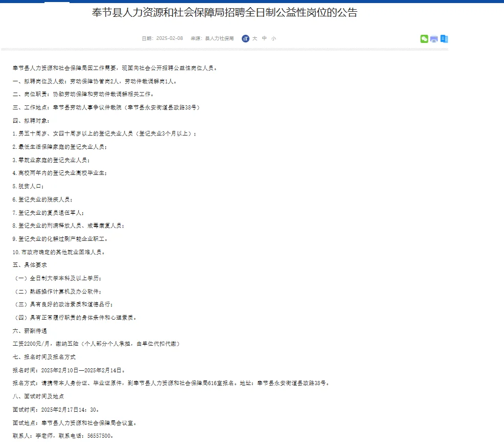The image size is (504, 448).
Task: Click the announcement title at the top
Action: [x=225, y=12]
